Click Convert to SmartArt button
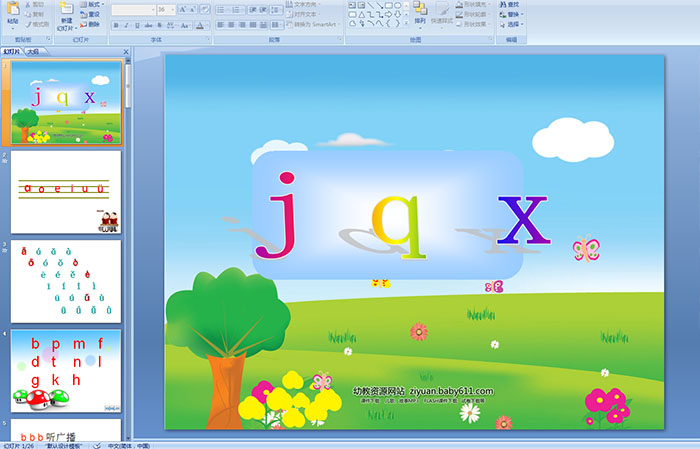 313,24
